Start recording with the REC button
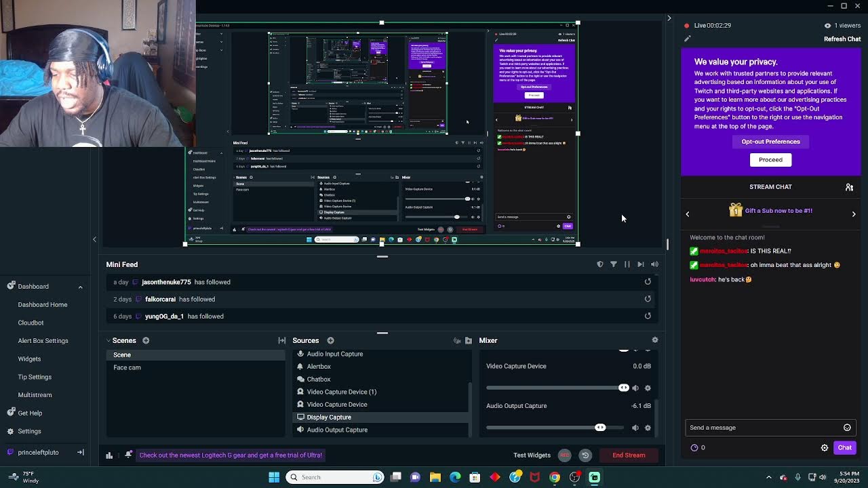 pos(565,455)
